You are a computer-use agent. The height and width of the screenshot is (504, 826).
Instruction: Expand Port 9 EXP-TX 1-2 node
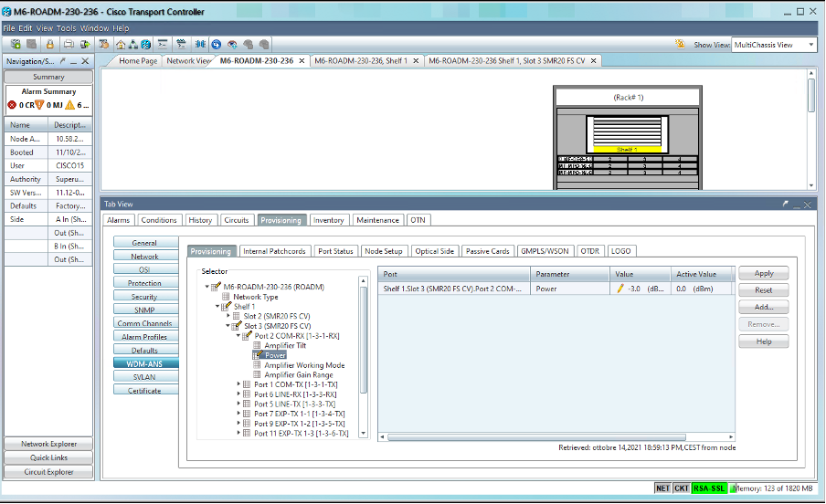tap(238, 424)
